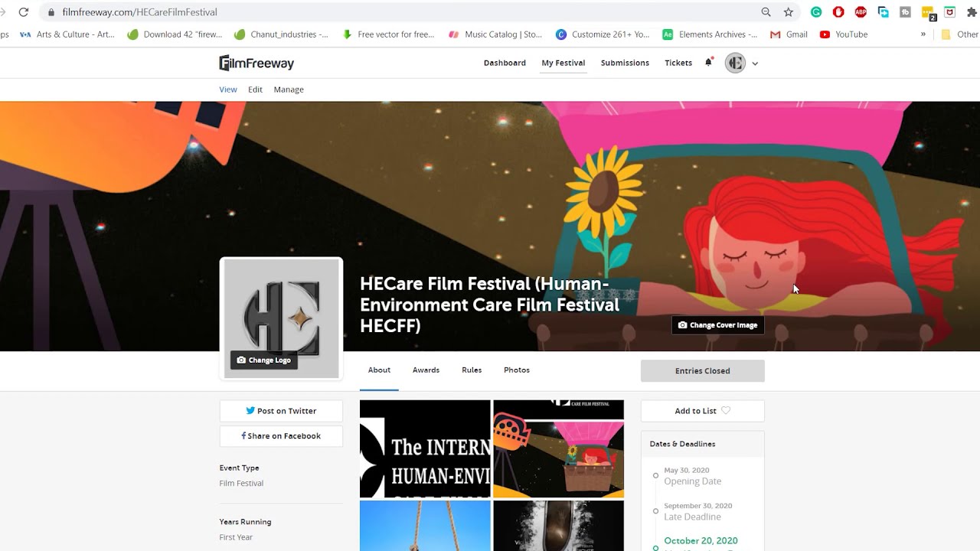Open Tickets page

tap(678, 63)
